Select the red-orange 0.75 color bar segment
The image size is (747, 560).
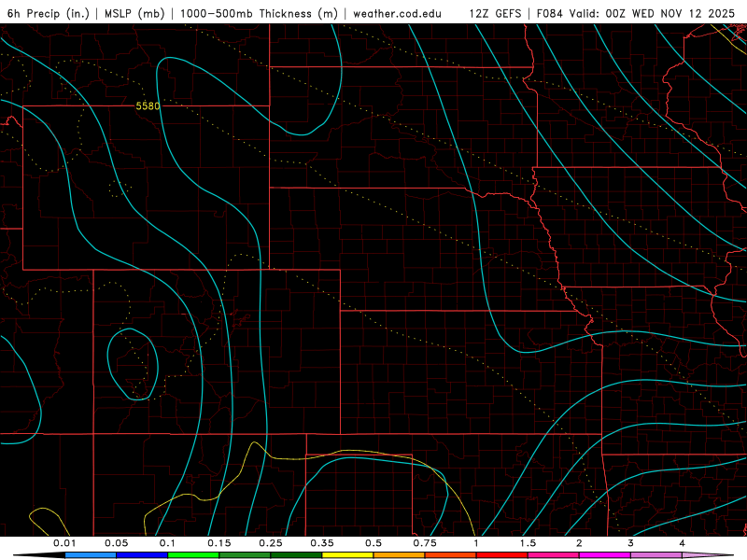click(451, 555)
